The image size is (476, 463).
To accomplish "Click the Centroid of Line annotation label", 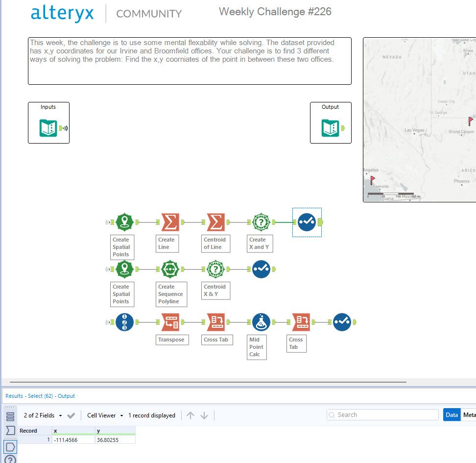I will point(215,244).
